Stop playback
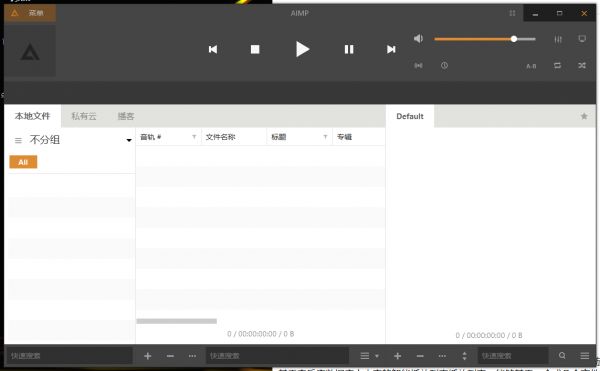 [x=255, y=49]
